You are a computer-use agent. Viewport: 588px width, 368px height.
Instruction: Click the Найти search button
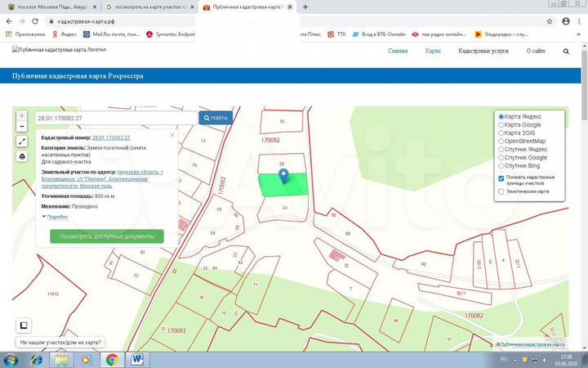coord(216,118)
